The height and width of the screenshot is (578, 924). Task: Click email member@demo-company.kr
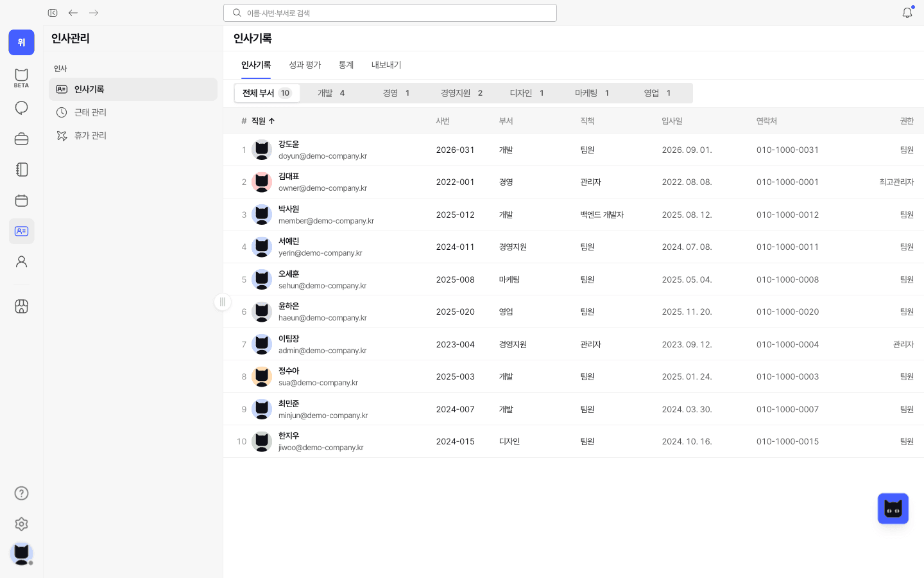pos(326,221)
